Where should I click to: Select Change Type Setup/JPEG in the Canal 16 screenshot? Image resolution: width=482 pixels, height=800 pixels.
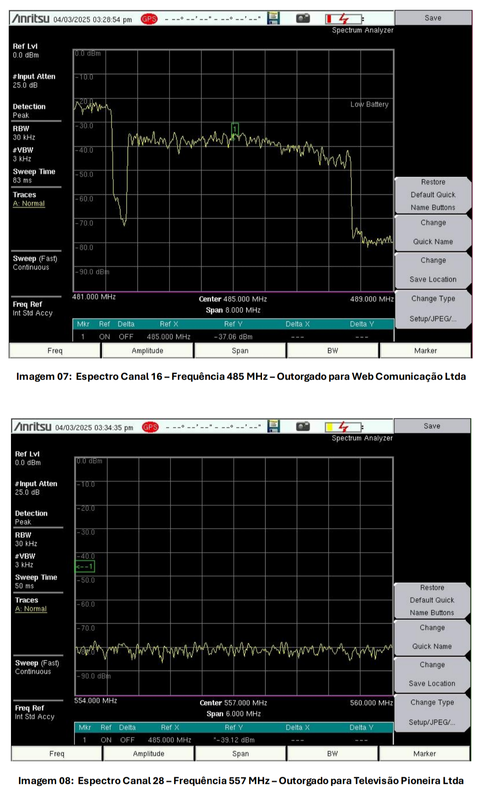(x=433, y=308)
